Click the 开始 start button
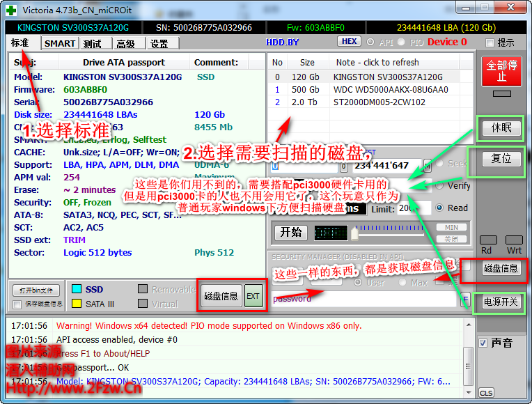 291,233
